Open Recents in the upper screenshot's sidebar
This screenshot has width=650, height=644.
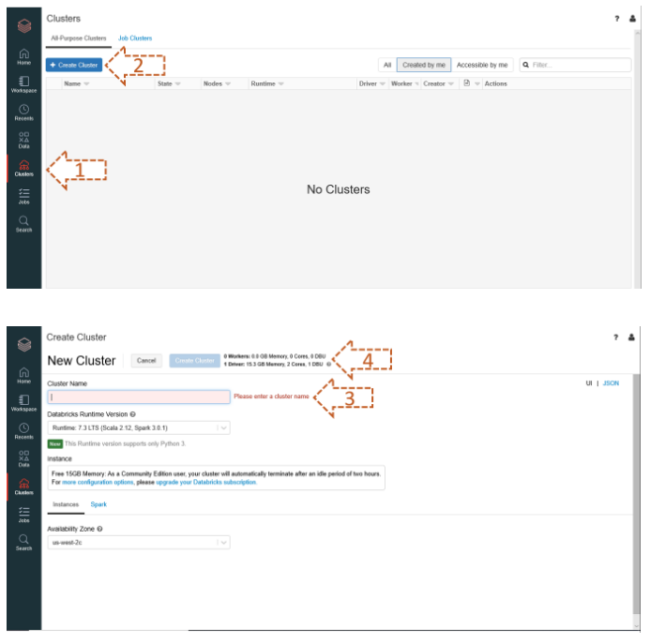(x=24, y=112)
